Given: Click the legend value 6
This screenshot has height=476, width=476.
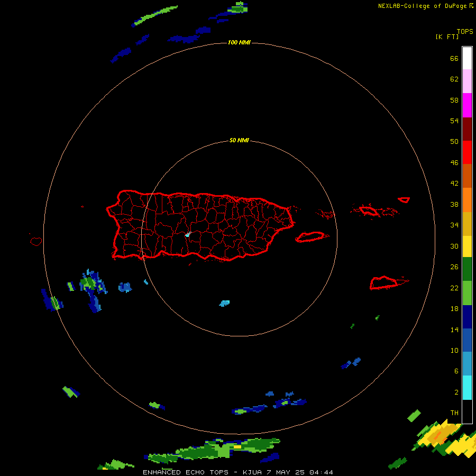Looking at the screenshot, I should click(x=456, y=371).
